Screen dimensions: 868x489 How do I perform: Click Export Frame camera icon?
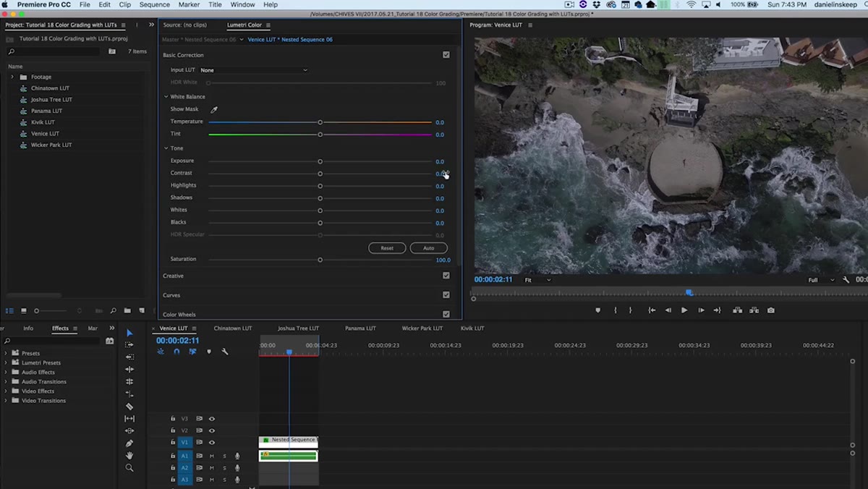(771, 310)
